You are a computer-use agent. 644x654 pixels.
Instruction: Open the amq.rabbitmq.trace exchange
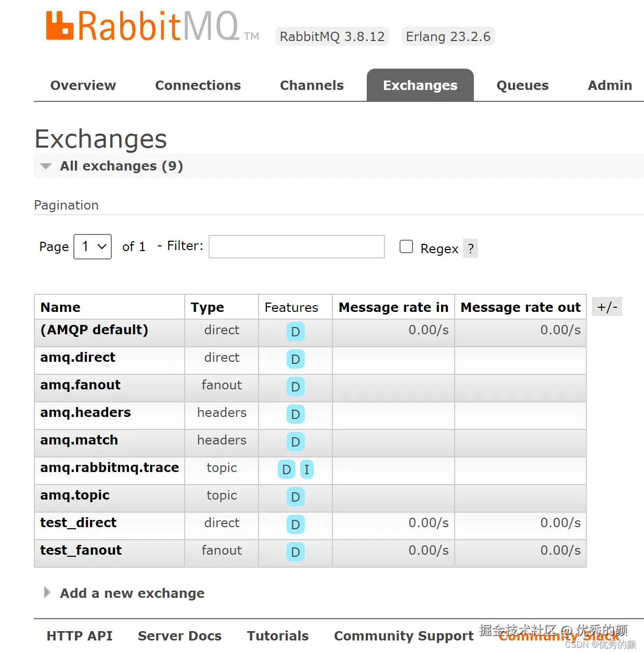point(110,467)
